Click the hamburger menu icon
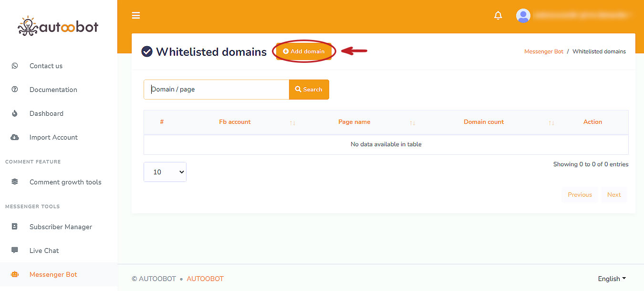644x291 pixels. (x=136, y=16)
